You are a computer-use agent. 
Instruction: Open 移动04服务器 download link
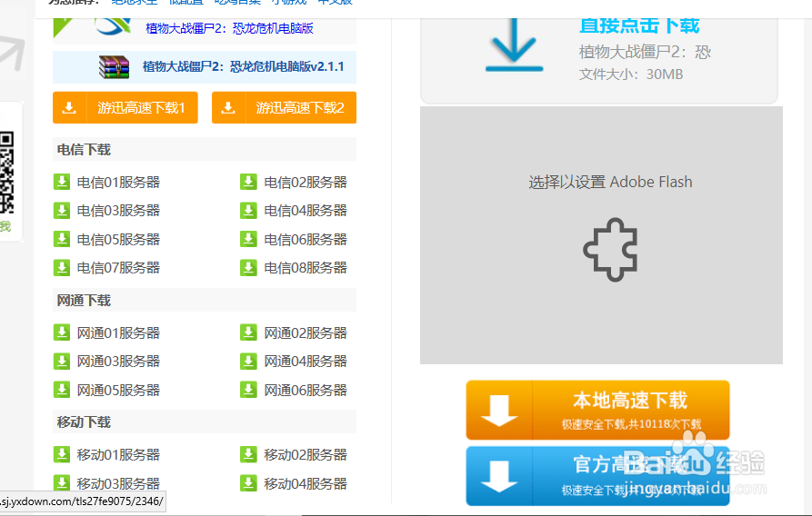tap(306, 483)
